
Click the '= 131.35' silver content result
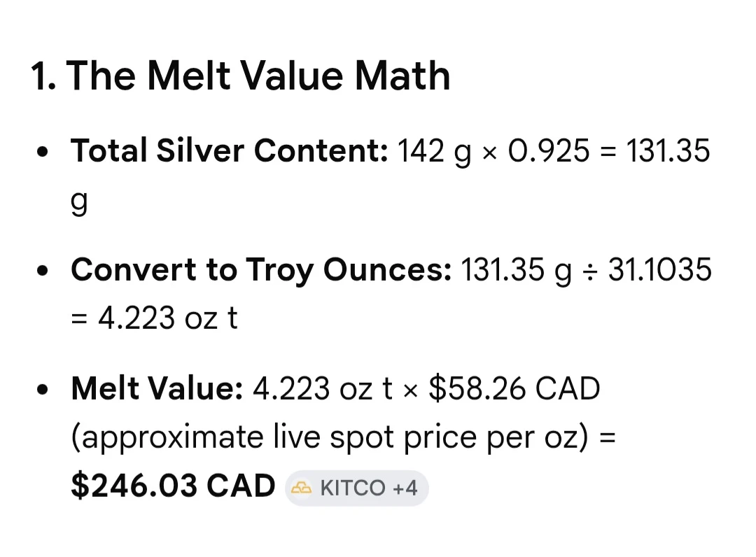(x=655, y=150)
